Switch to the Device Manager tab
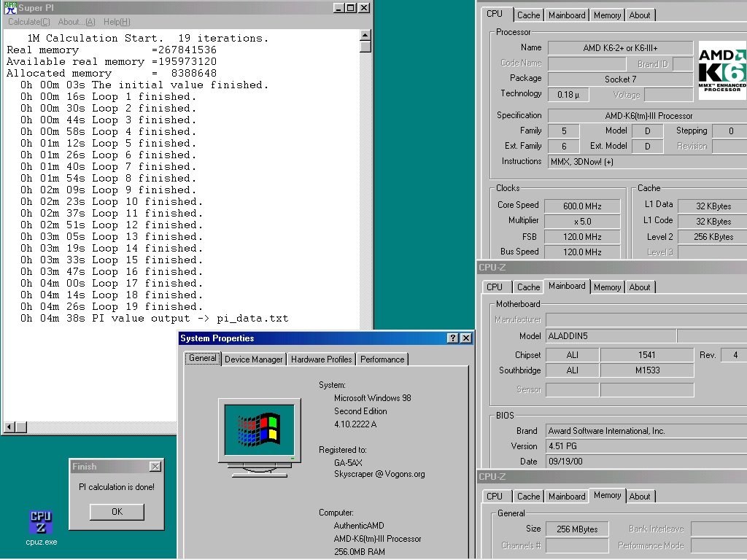747x560 pixels. pos(253,359)
